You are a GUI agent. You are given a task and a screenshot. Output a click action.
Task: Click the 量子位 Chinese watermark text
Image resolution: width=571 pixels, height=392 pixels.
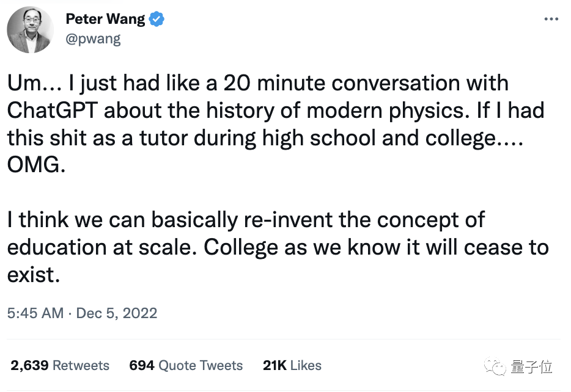tap(532, 366)
